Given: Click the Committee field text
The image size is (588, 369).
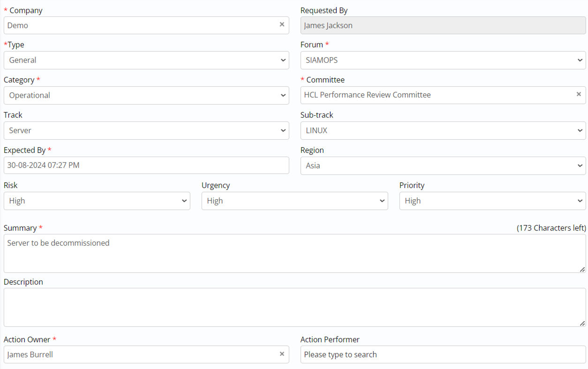Looking at the screenshot, I should 367,95.
